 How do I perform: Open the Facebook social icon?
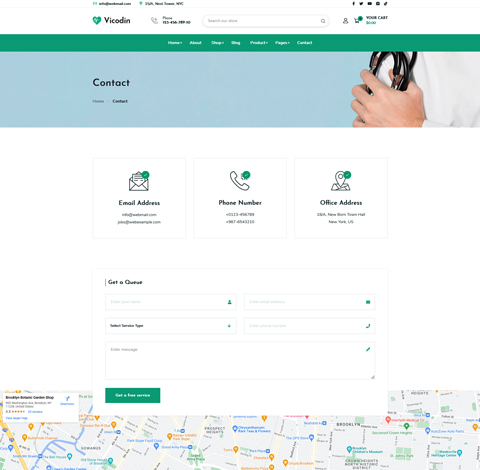click(353, 4)
